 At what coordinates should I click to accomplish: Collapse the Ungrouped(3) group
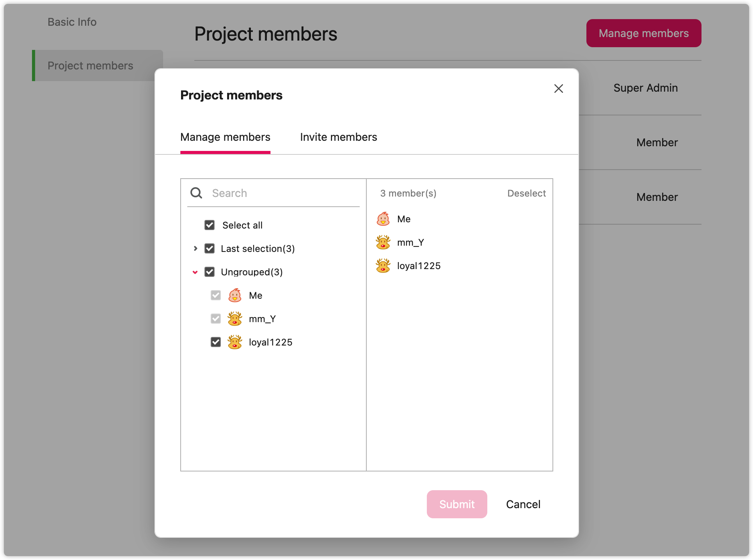(195, 272)
